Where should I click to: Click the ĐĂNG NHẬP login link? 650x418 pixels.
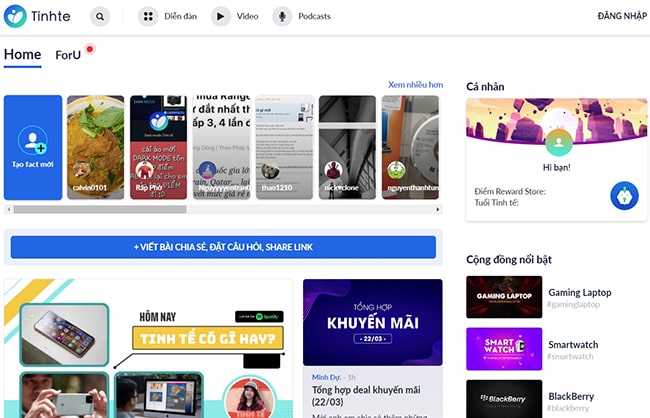tap(622, 17)
